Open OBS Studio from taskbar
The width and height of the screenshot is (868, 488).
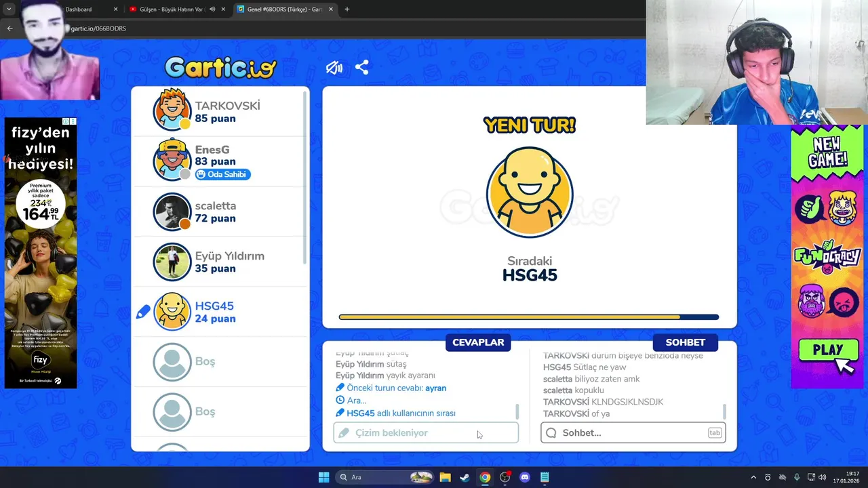click(x=505, y=477)
